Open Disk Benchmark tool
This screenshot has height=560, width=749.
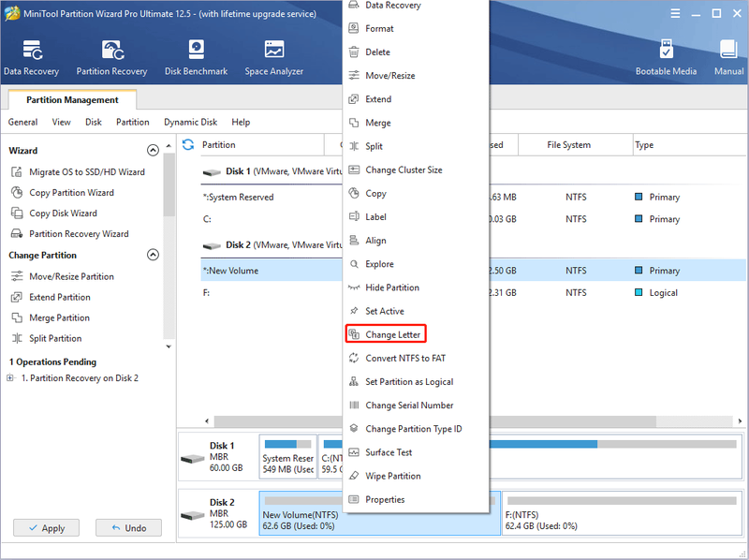click(x=196, y=58)
